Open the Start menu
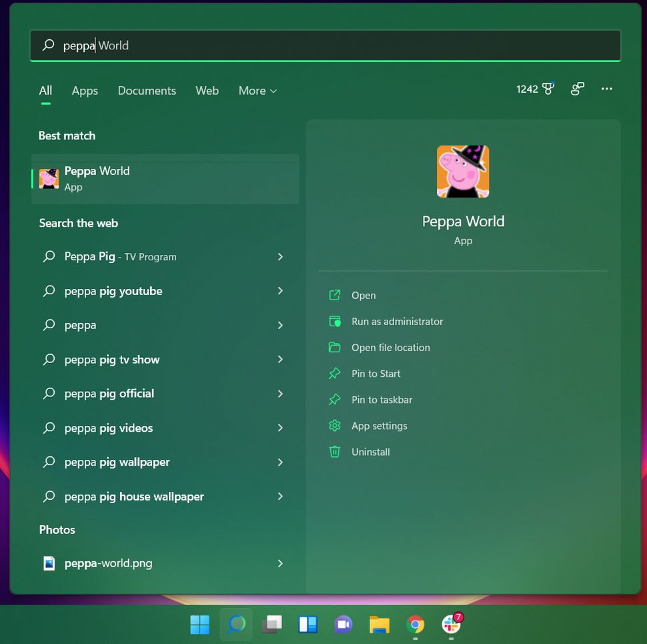Viewport: 647px width, 644px height. [199, 625]
